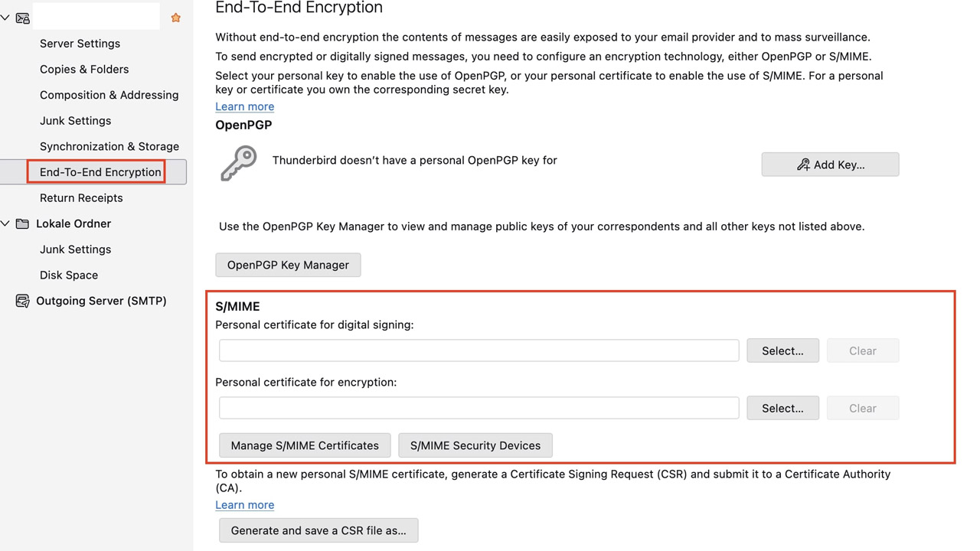Collapse the Lokale Ordner section chevron

[5, 223]
